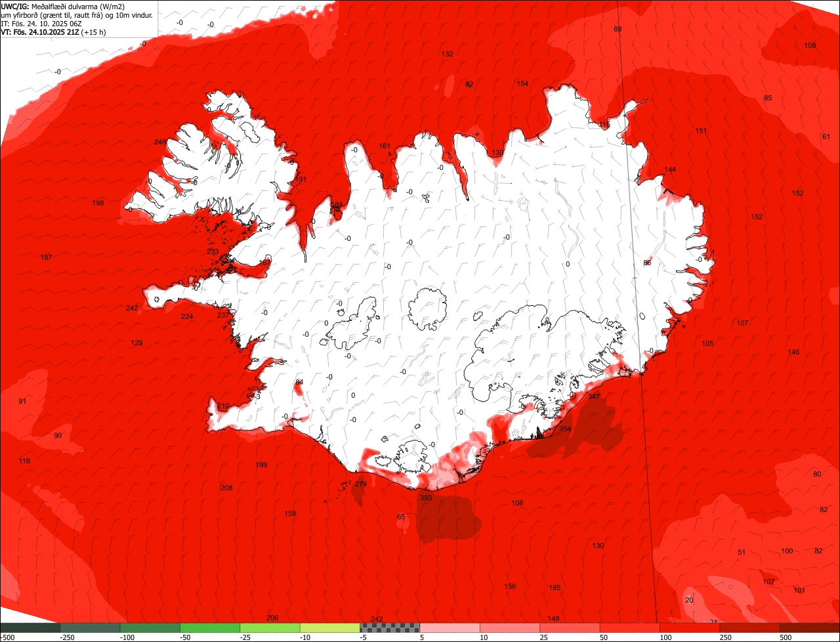Click the value 69 on the map
The height and width of the screenshot is (642, 840).
click(618, 29)
